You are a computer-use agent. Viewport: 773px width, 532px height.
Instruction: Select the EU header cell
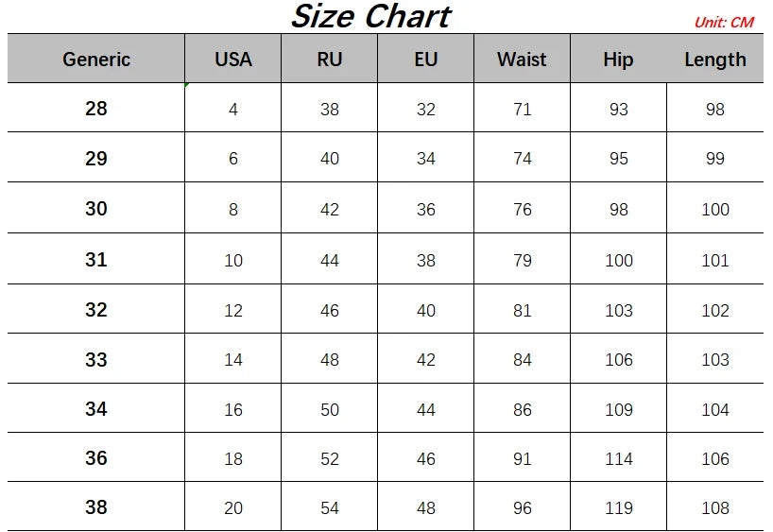click(x=426, y=60)
